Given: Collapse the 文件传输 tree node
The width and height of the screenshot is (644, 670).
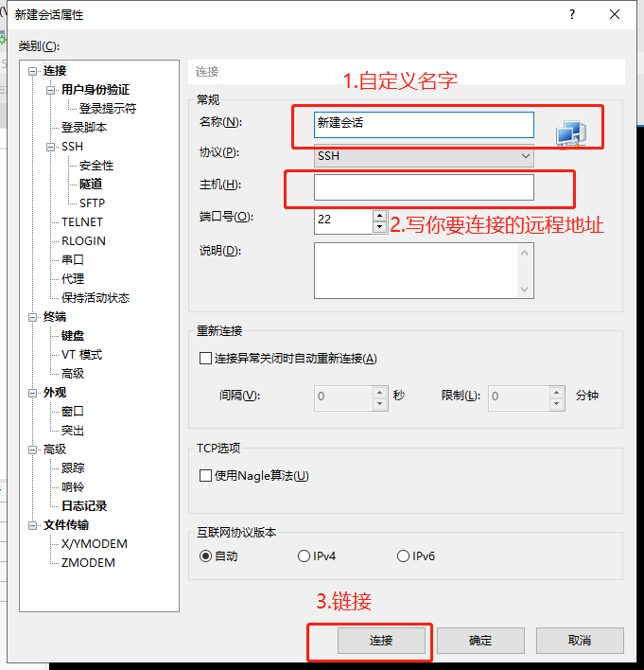Looking at the screenshot, I should (x=32, y=525).
